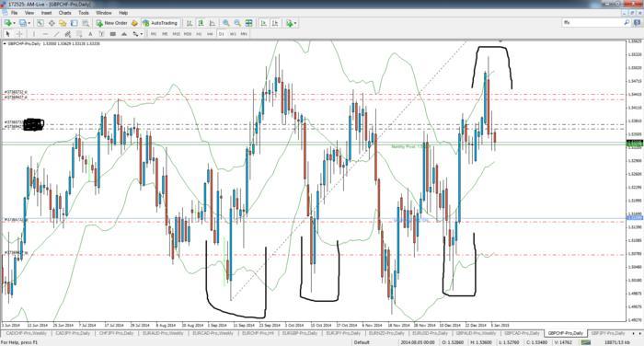Select the Horizontal Line tool

[x=45, y=34]
